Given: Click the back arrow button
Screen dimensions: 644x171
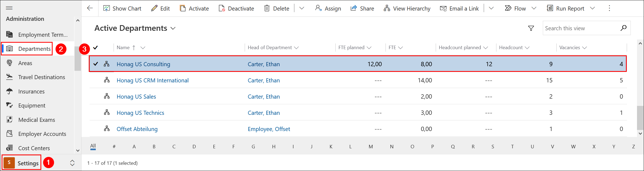Looking at the screenshot, I should tap(90, 8).
